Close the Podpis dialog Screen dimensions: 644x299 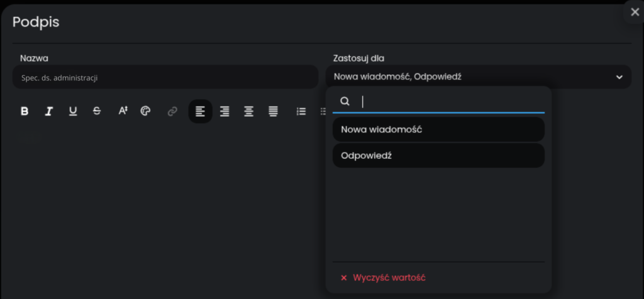633,12
